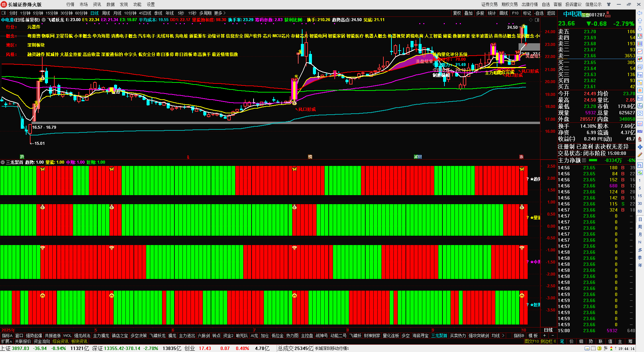This screenshot has height=352, width=644.
Task: Open 多周期 multi-period dropdown
Action: tap(205, 13)
